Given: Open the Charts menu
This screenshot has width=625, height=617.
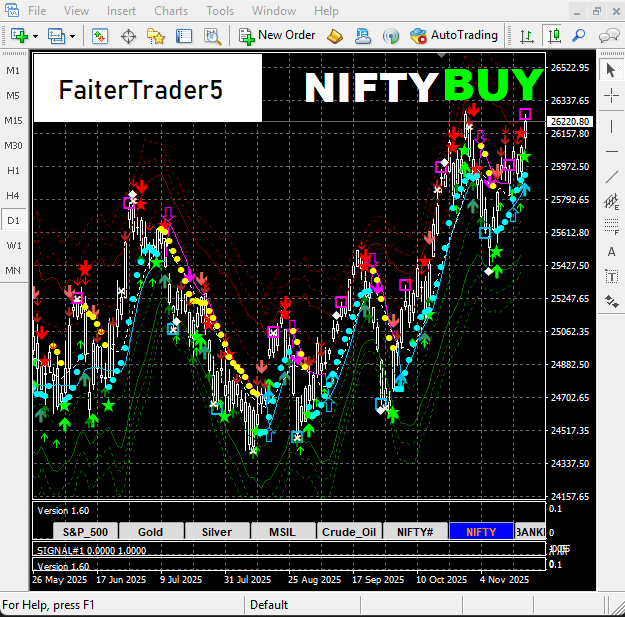Looking at the screenshot, I should point(171,11).
